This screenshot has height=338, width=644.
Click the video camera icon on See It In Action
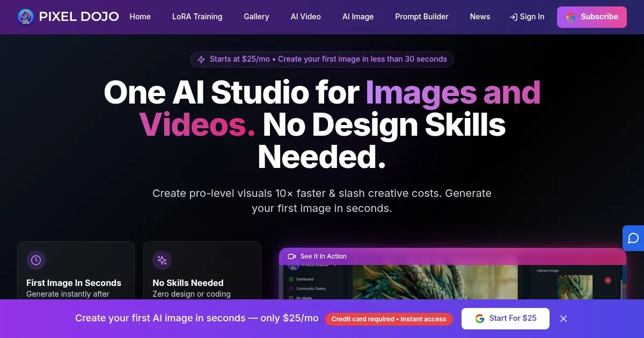click(x=291, y=256)
